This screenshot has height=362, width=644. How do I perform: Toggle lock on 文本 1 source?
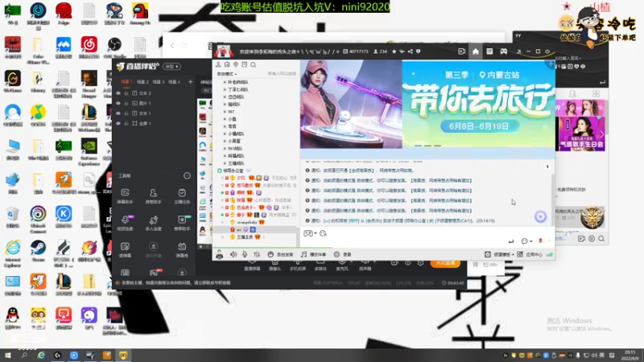126,113
